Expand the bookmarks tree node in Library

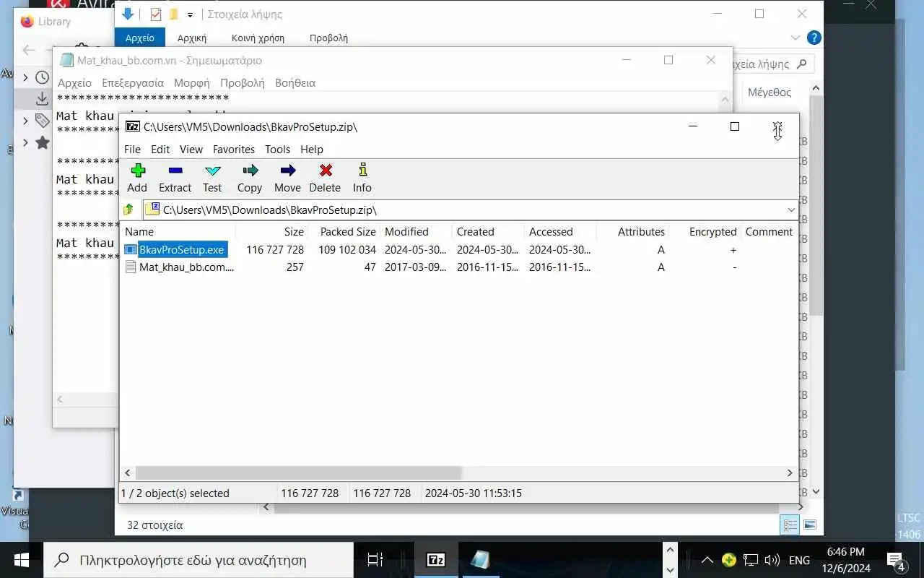coord(25,142)
